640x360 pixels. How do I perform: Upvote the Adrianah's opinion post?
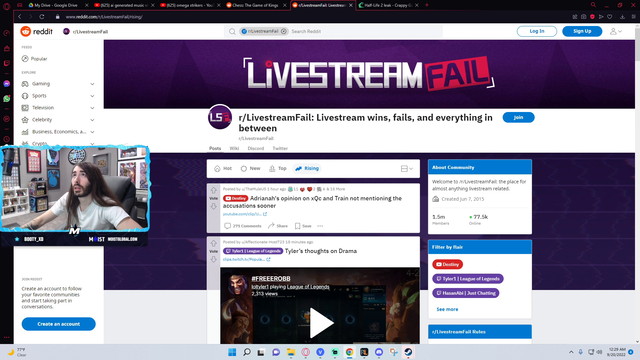pyautogui.click(x=213, y=191)
